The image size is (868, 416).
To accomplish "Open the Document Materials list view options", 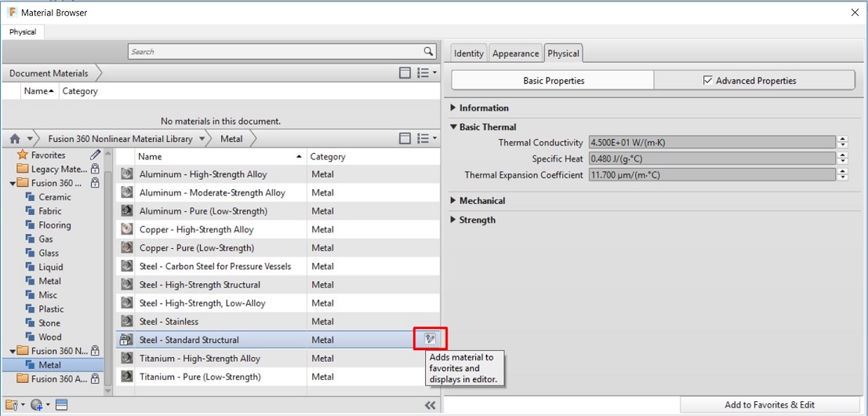I will click(x=427, y=73).
